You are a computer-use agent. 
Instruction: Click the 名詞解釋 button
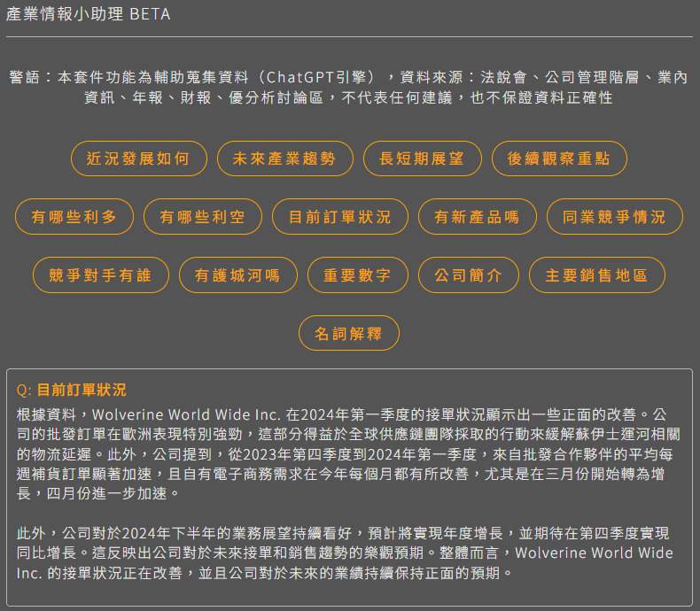[348, 333]
